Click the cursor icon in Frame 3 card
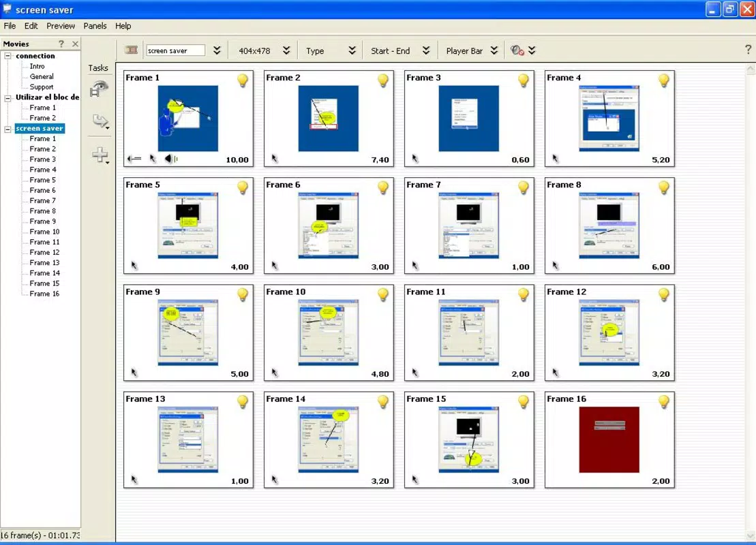Viewport: 756px width, 545px height. [415, 159]
